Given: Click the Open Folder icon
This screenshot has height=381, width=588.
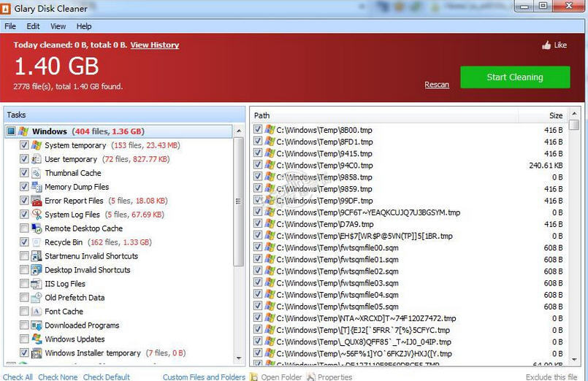Looking at the screenshot, I should pyautogui.click(x=254, y=377).
